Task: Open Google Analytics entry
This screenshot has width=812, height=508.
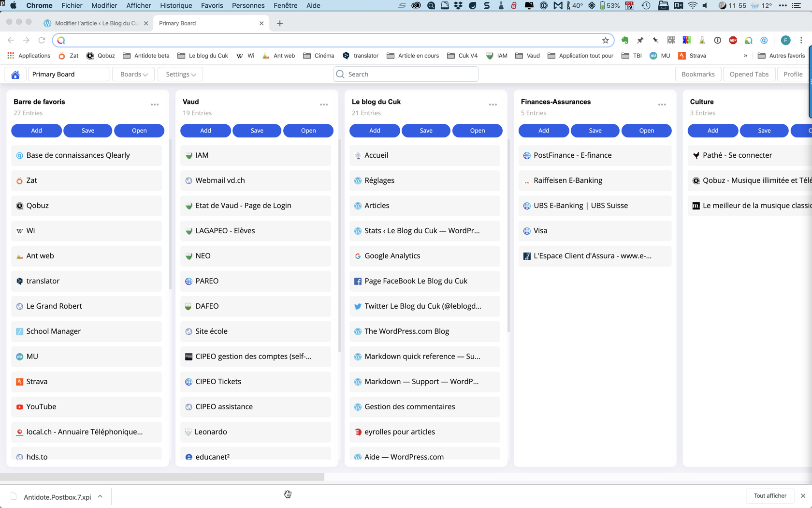Action: [x=425, y=256]
